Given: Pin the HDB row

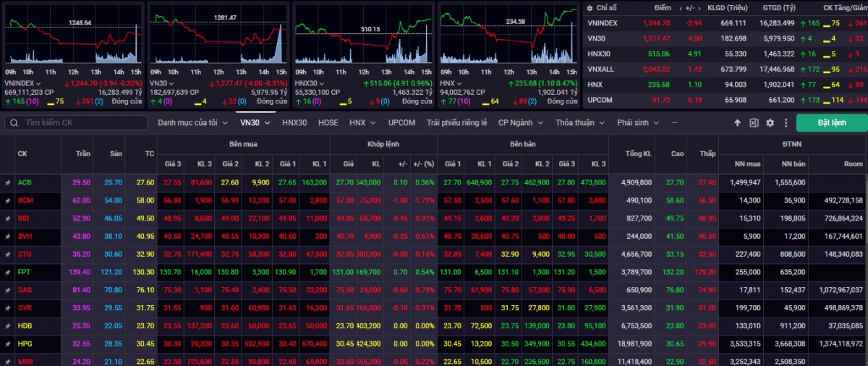Looking at the screenshot, I should click(7, 326).
